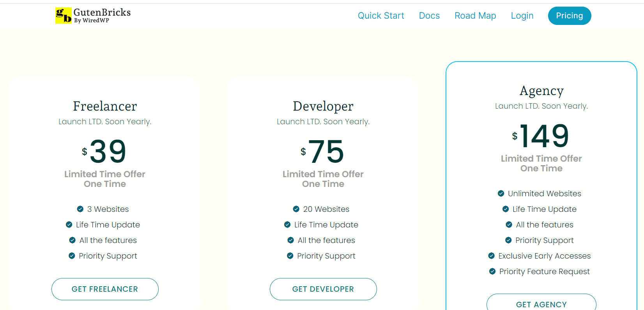Open the Road Map page
Image resolution: width=644 pixels, height=310 pixels.
[x=475, y=16]
